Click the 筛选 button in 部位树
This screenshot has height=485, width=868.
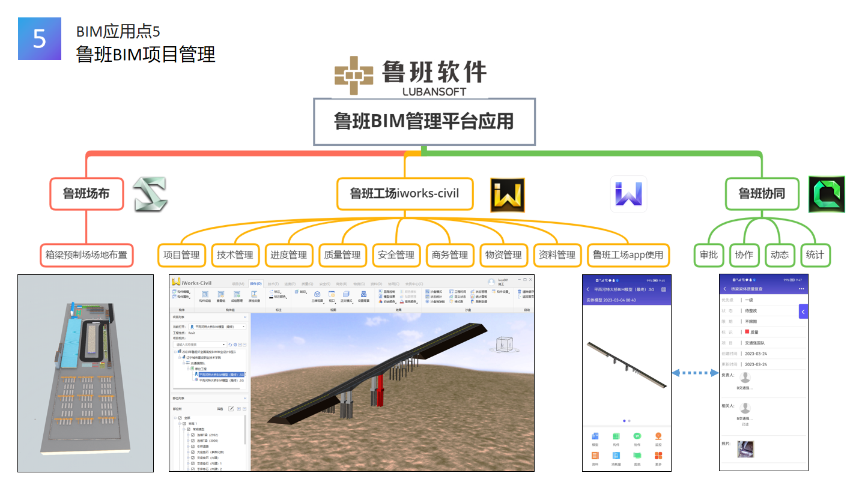220,409
